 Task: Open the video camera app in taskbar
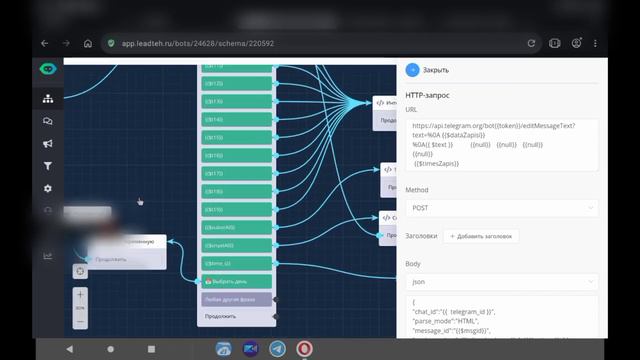(x=251, y=349)
